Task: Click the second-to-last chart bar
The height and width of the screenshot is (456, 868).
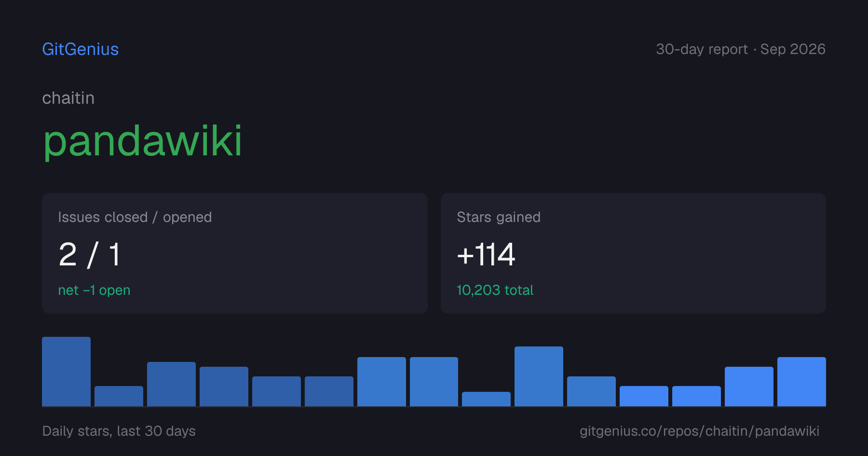Action: pos(749,387)
